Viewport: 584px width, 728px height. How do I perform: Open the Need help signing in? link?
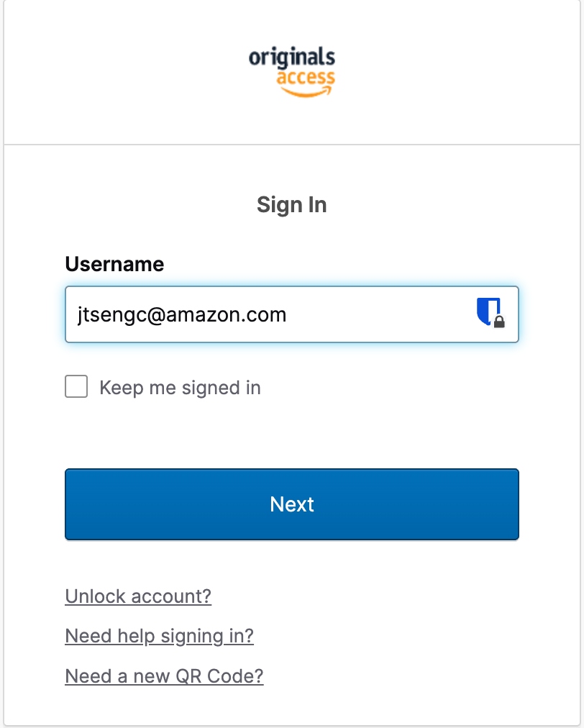[159, 636]
